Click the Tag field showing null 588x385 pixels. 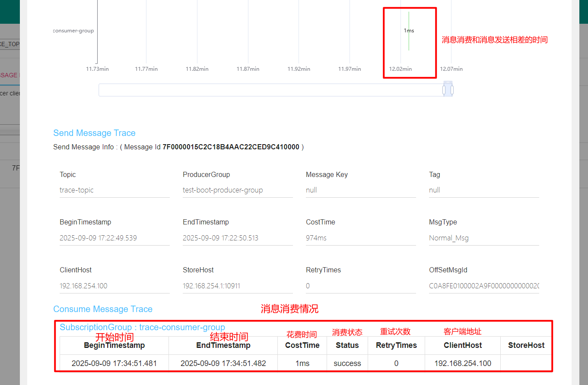(x=484, y=190)
